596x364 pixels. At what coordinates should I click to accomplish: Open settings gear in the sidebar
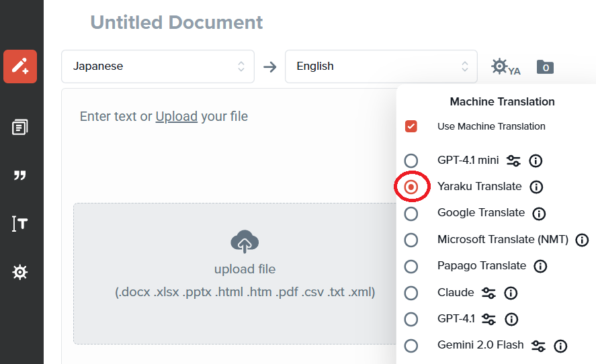tap(19, 272)
